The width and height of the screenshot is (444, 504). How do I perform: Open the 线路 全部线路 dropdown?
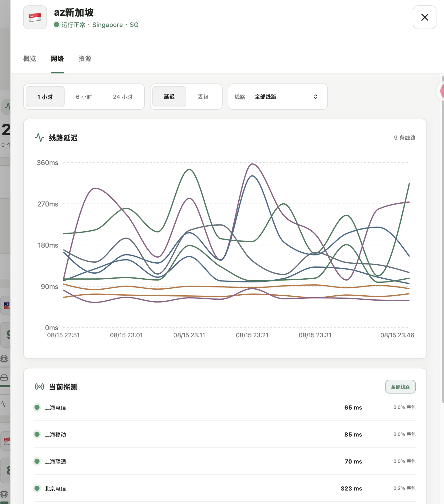coord(278,97)
